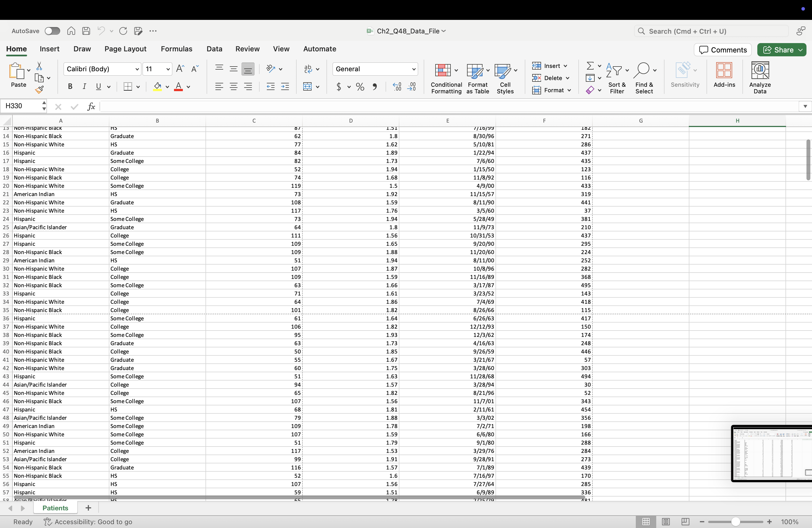Select the Patients sheet tab
The image size is (812, 528).
coord(55,508)
